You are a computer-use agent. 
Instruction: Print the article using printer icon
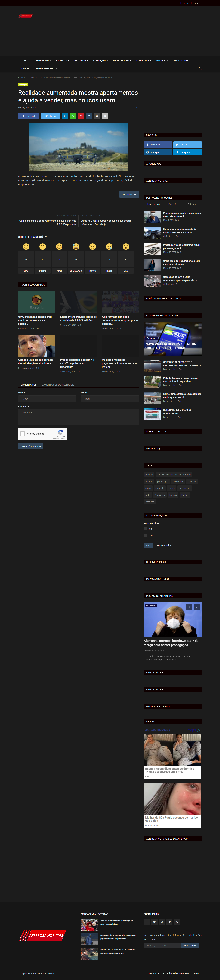(x=97, y=116)
